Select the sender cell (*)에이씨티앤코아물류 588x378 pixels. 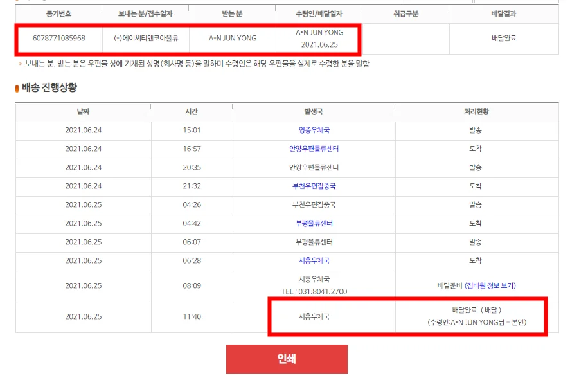146,39
